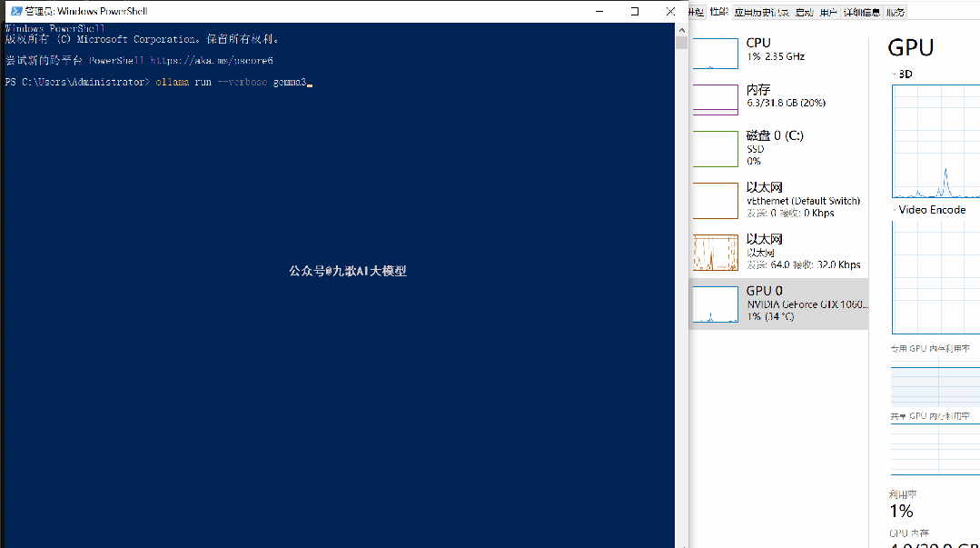
Task: Click the GPU 利用率 1% value
Action: (x=901, y=511)
